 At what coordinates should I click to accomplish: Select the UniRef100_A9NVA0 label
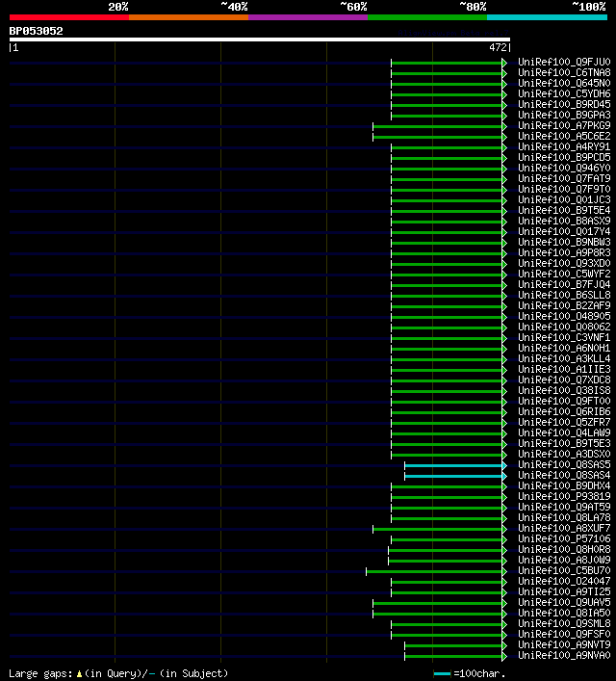(x=564, y=655)
